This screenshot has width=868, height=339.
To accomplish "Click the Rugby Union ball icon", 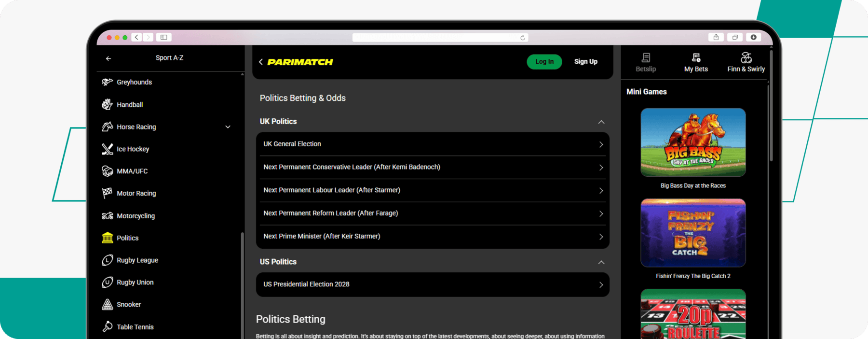I will 107,282.
